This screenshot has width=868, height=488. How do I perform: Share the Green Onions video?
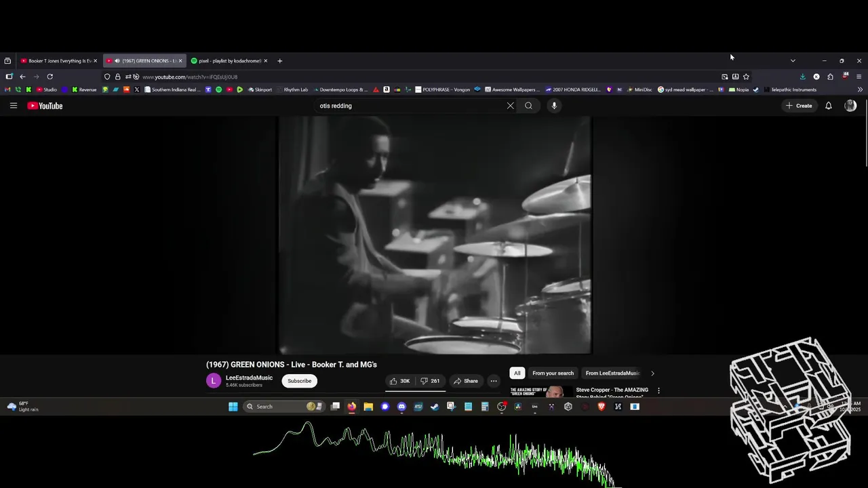click(x=465, y=381)
